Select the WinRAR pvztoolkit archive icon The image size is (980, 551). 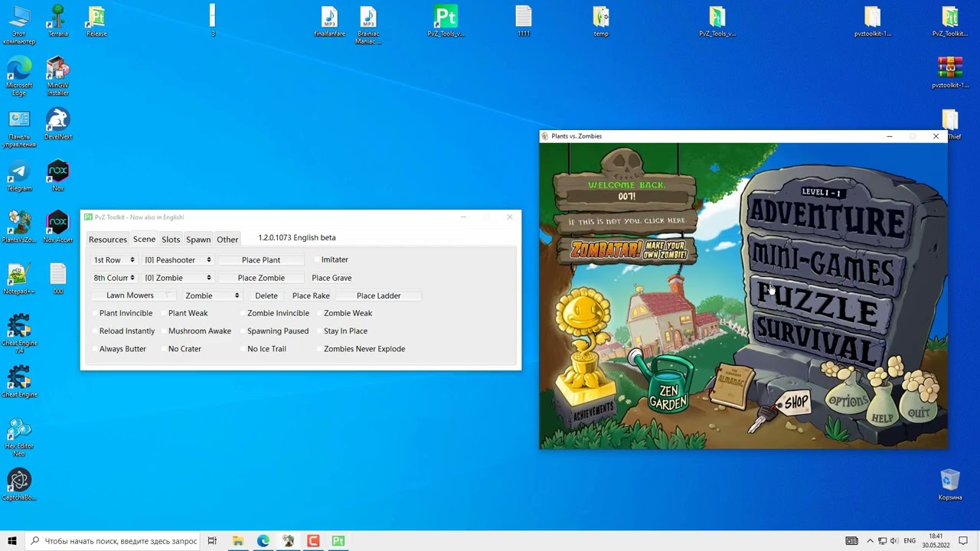coord(950,73)
